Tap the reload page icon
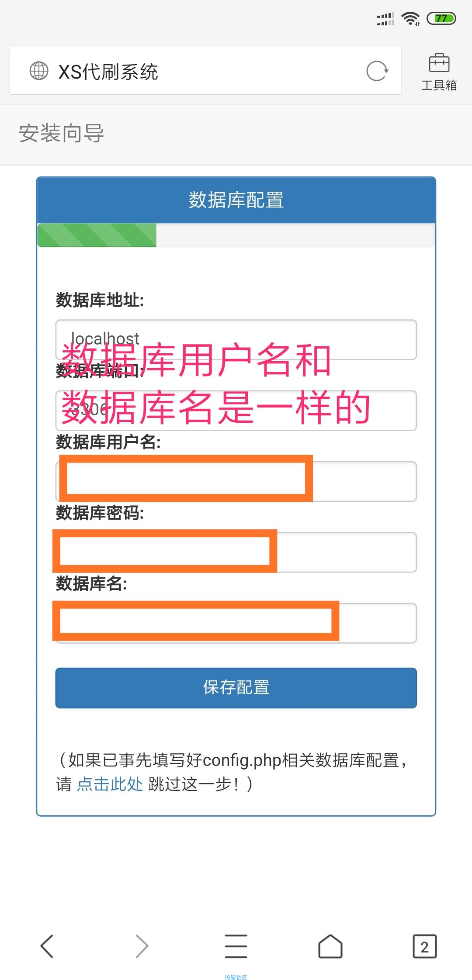 [377, 71]
